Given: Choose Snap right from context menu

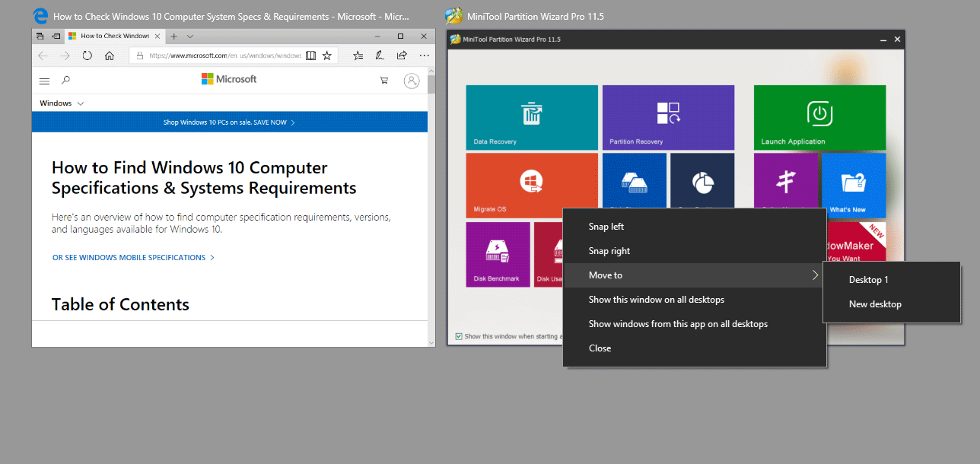Looking at the screenshot, I should (695, 251).
